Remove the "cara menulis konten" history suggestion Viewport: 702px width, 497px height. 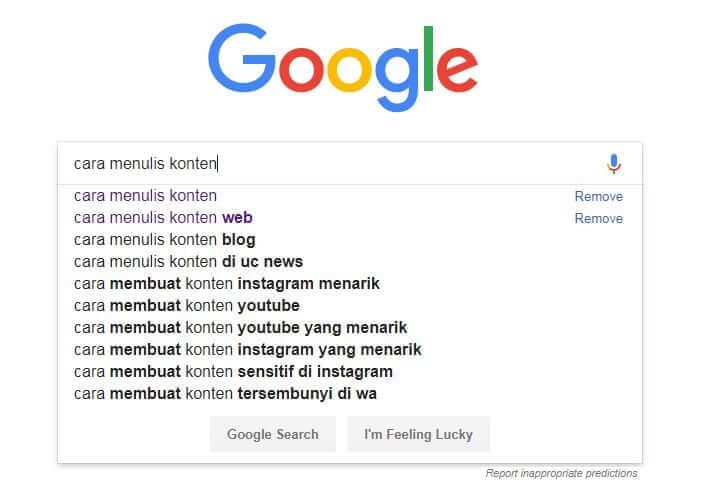pos(598,197)
